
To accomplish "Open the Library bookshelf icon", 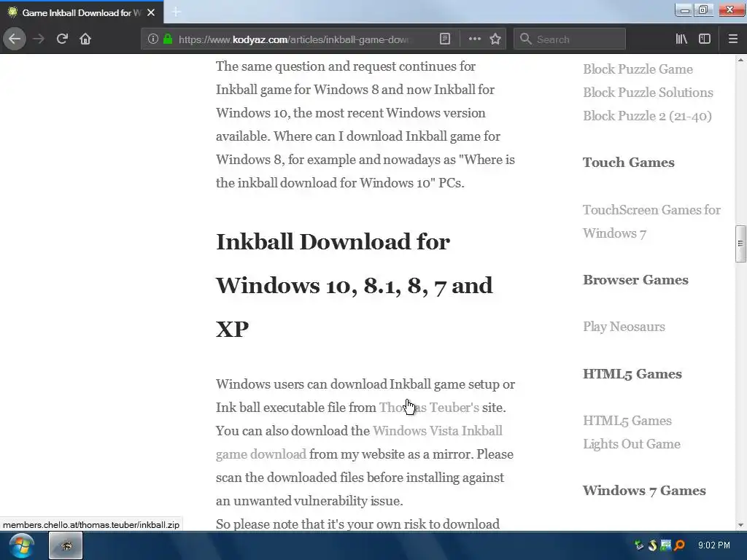I will (x=681, y=39).
